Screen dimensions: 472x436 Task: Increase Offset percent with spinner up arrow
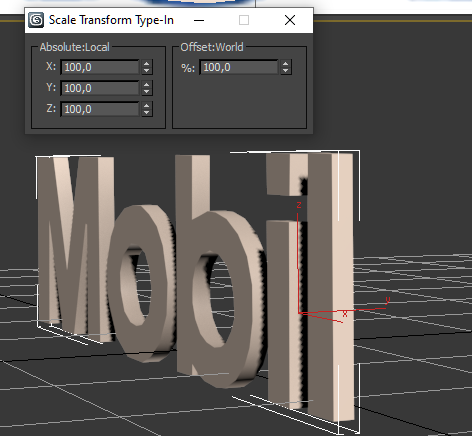[x=285, y=63]
